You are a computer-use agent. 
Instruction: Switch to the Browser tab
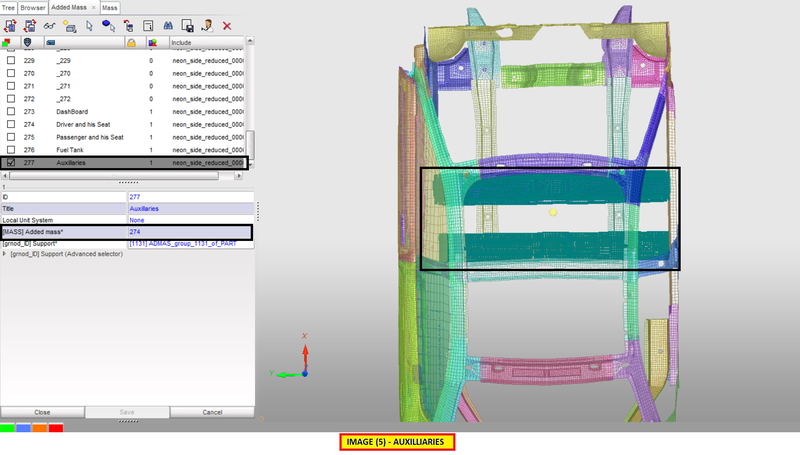[34, 6]
